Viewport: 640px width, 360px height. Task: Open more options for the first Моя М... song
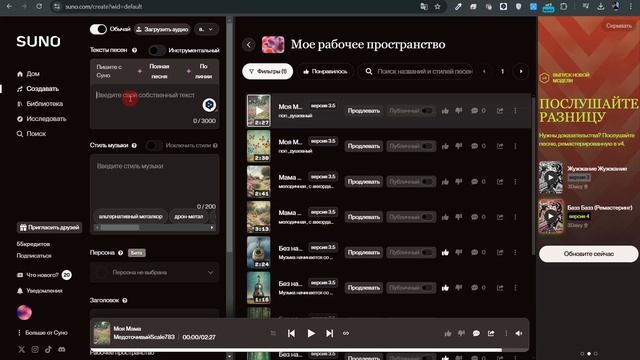click(515, 111)
